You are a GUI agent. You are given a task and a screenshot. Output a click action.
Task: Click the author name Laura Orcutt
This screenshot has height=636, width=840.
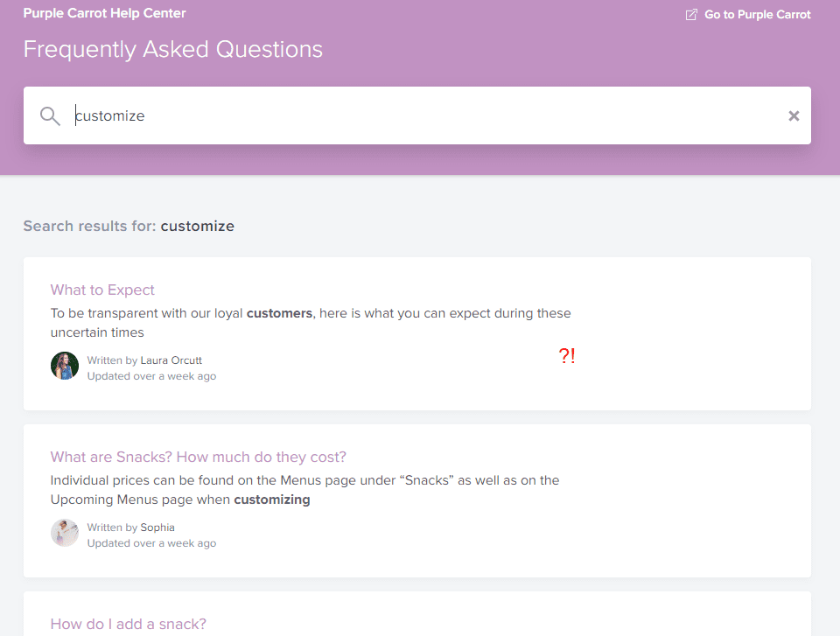(x=171, y=360)
